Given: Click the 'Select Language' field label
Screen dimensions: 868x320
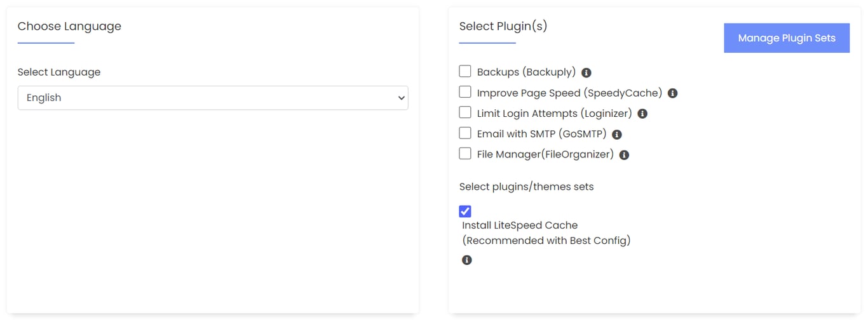Looking at the screenshot, I should [x=59, y=72].
